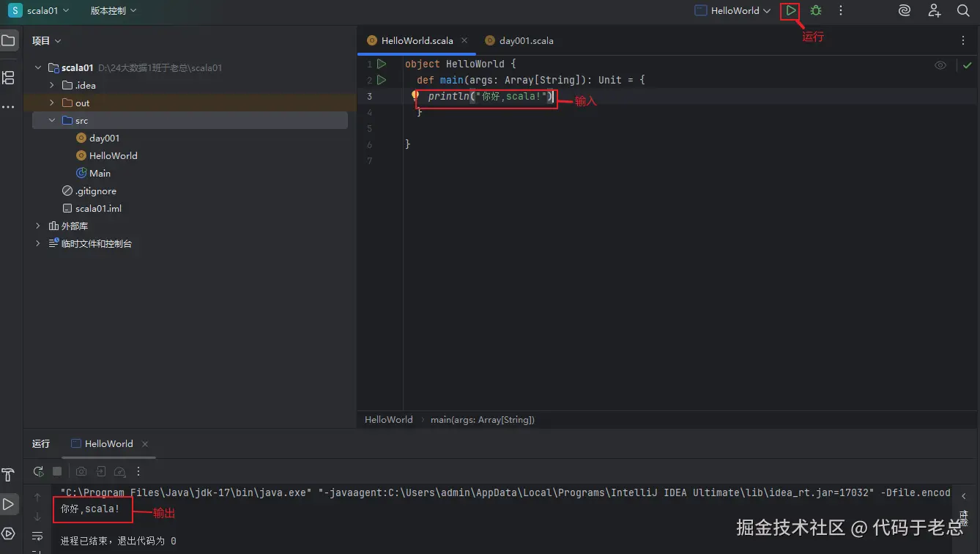Click the scala01 project logo icon

pos(15,11)
